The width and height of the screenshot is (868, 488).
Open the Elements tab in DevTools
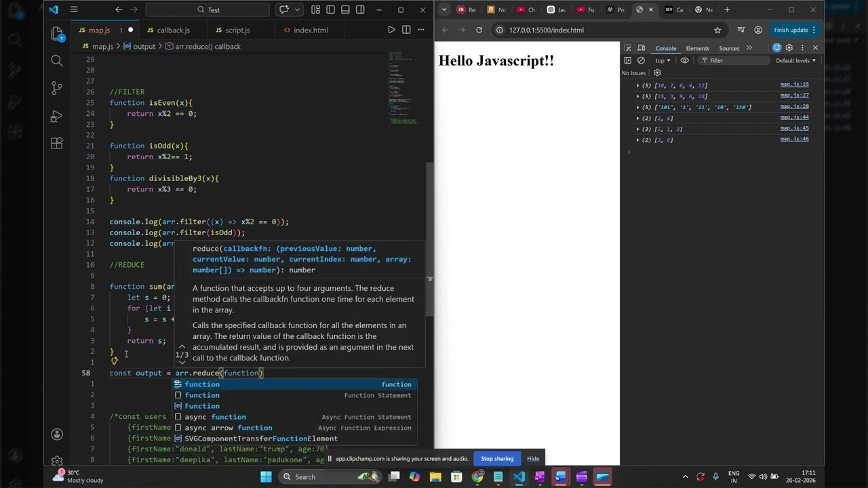[697, 48]
